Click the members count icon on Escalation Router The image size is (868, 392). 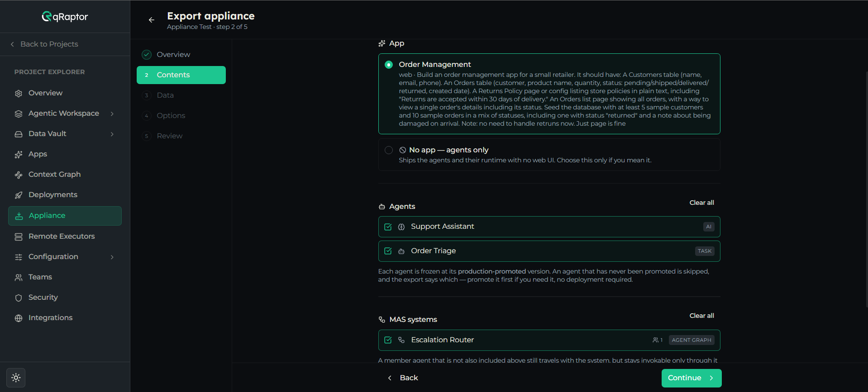point(655,340)
